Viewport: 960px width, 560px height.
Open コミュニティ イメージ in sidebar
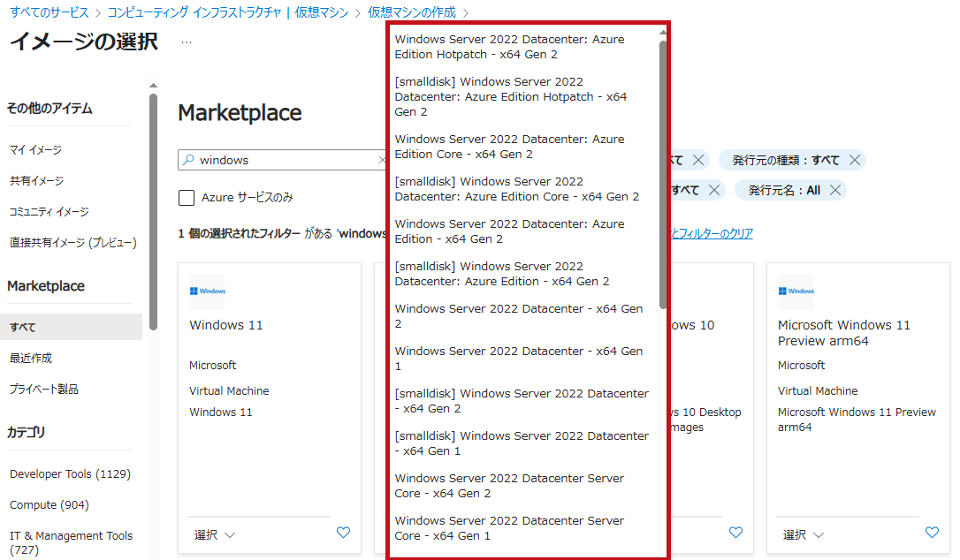pos(49,212)
